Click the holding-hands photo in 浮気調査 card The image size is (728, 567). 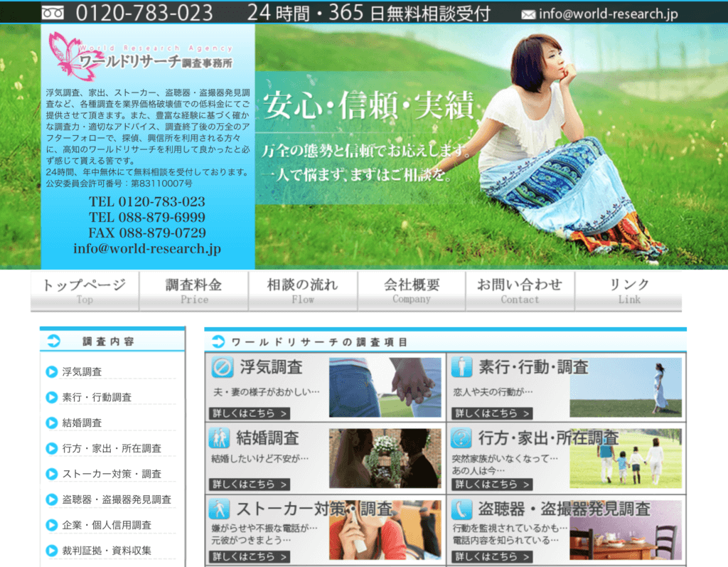[385, 387]
